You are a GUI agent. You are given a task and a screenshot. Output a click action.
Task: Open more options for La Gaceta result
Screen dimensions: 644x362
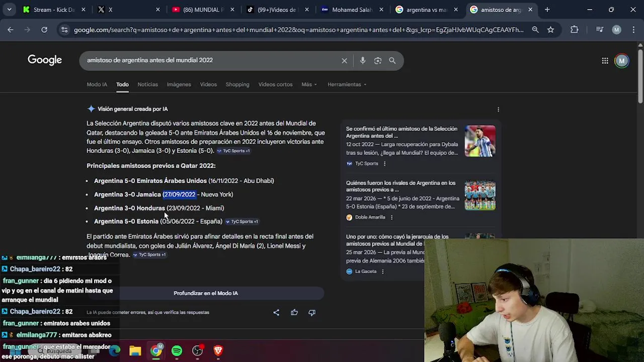coord(382,271)
